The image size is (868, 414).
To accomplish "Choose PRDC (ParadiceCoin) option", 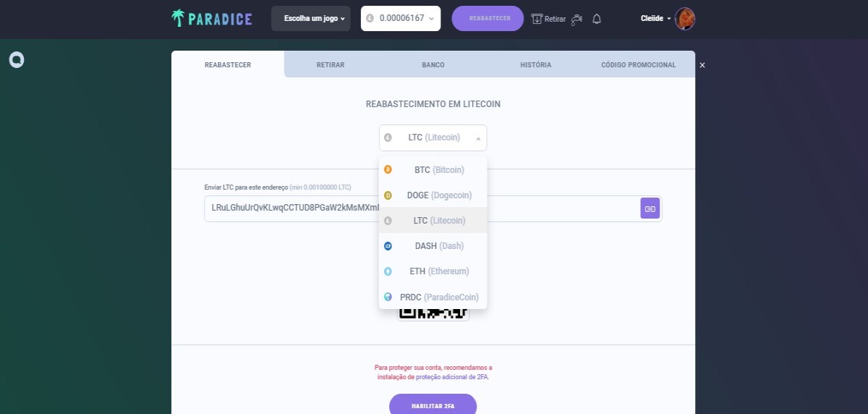I will [433, 297].
